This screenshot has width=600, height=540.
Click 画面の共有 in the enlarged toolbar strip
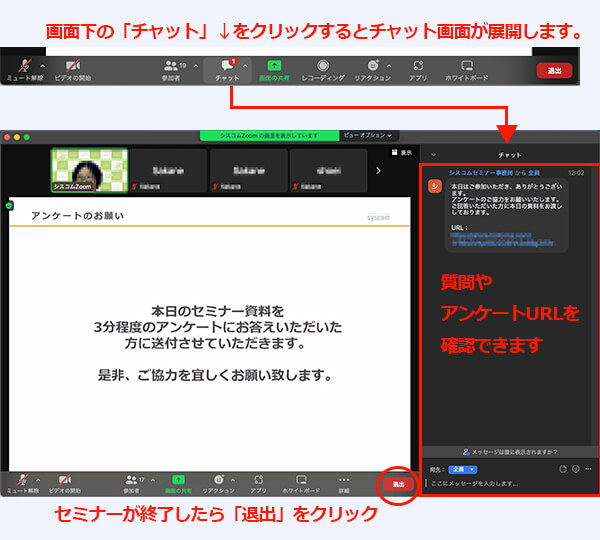click(274, 70)
